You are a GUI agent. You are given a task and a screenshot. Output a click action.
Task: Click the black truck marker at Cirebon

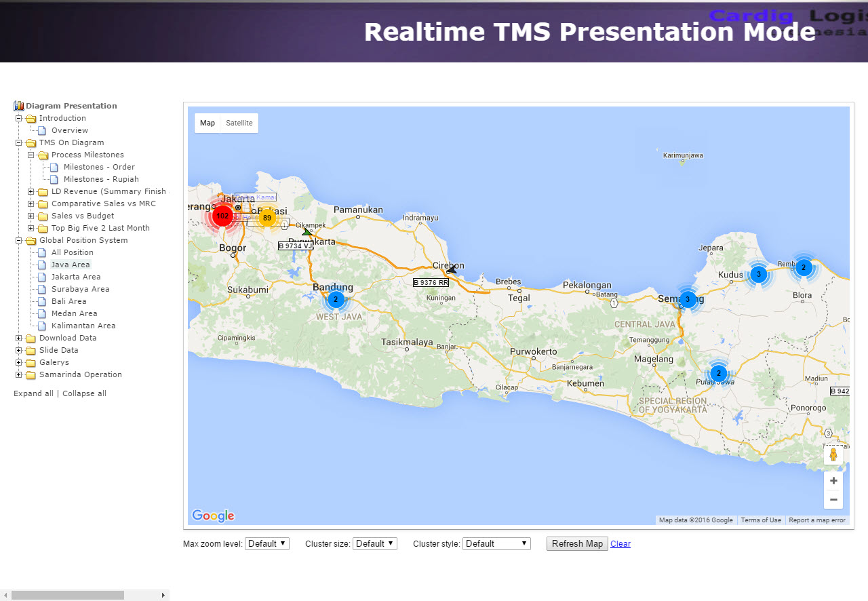click(x=452, y=269)
